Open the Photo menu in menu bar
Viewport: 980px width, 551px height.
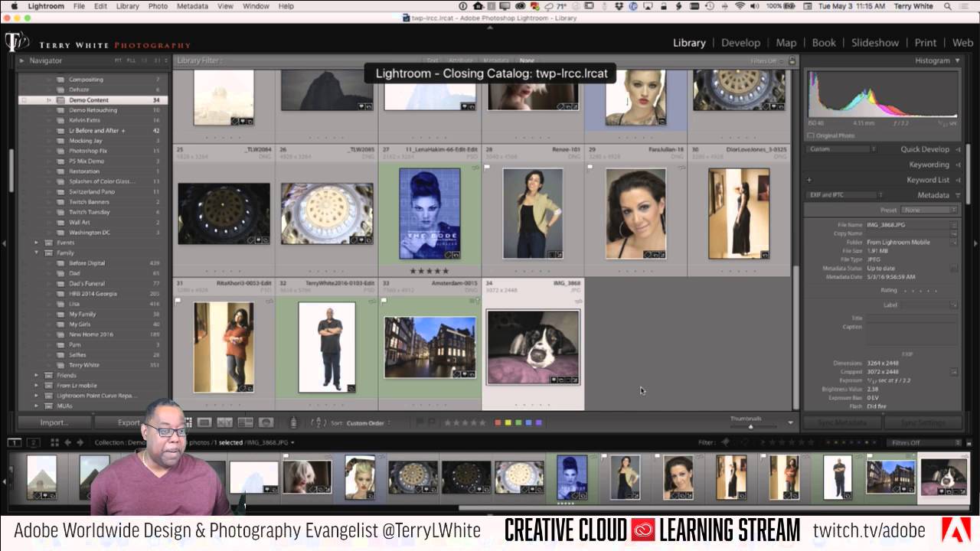tap(158, 6)
